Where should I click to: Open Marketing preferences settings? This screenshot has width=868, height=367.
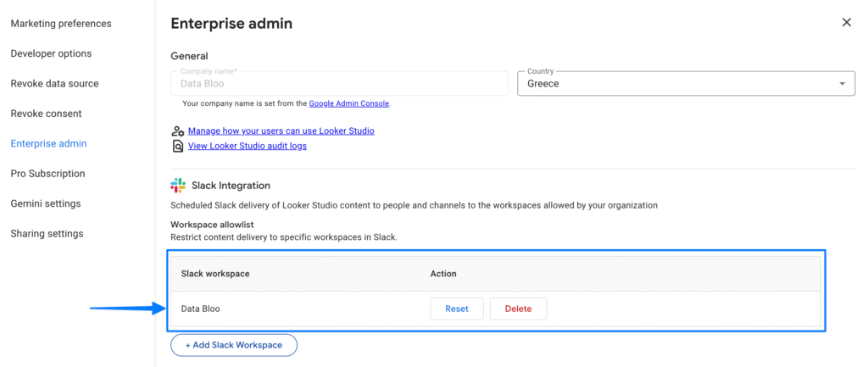click(61, 24)
